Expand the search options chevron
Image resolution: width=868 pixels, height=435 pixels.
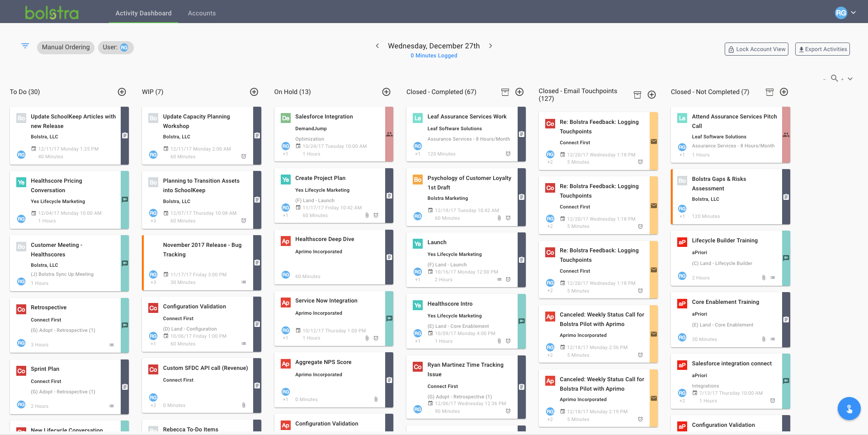(850, 79)
